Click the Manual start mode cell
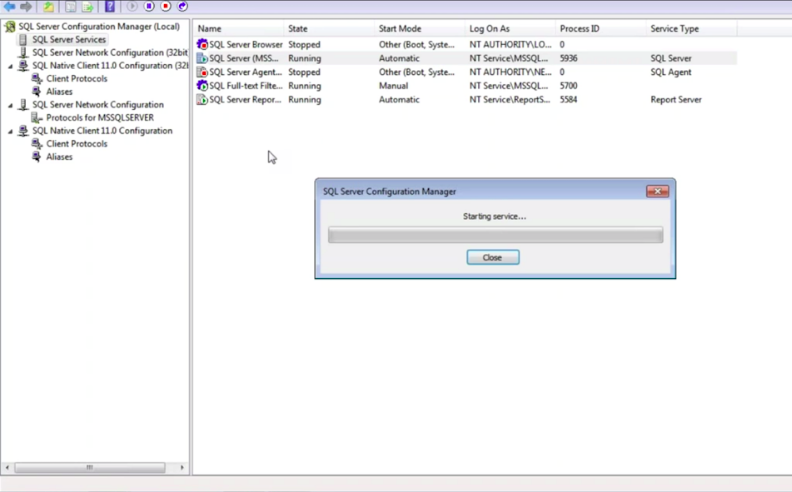 (x=393, y=86)
